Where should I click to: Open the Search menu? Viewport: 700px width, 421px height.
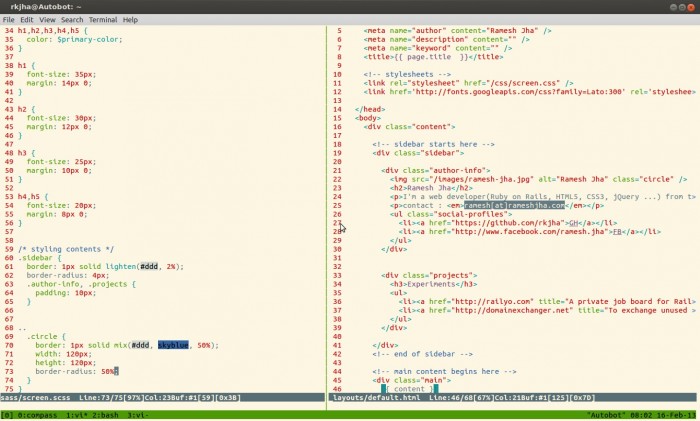coord(72,20)
